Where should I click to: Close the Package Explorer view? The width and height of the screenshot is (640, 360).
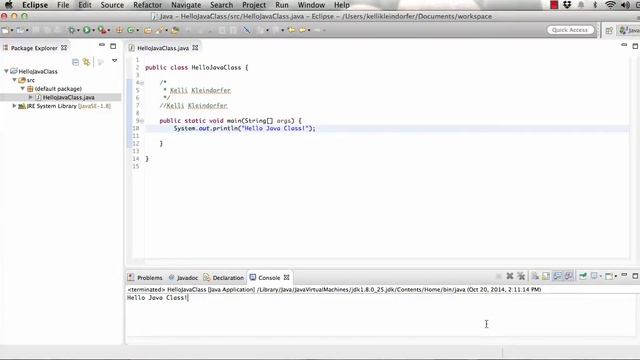64,48
